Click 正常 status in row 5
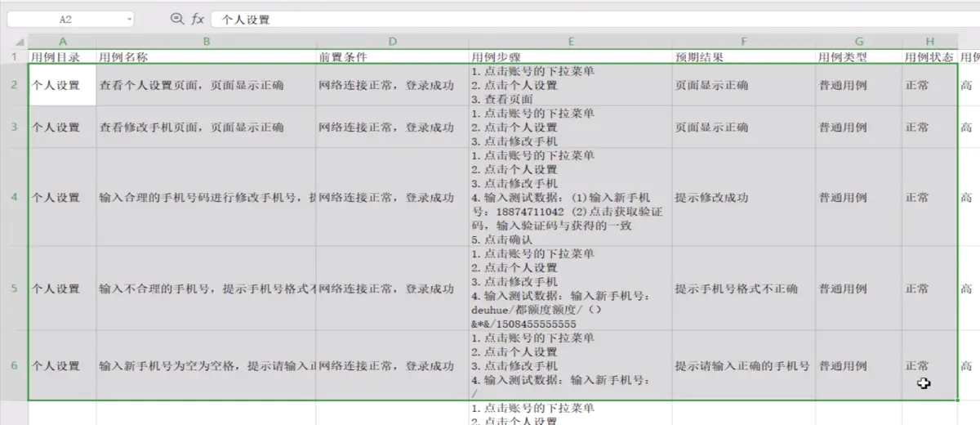The height and width of the screenshot is (425, 980). (930, 289)
